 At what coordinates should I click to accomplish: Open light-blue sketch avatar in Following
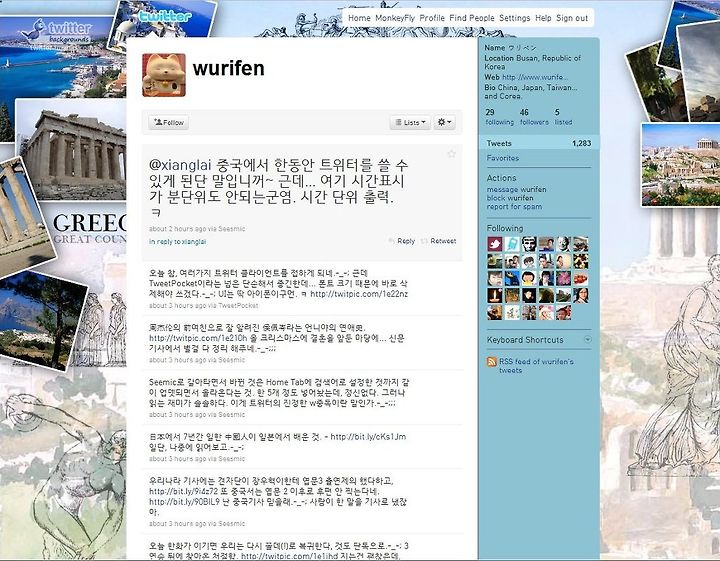(512, 244)
